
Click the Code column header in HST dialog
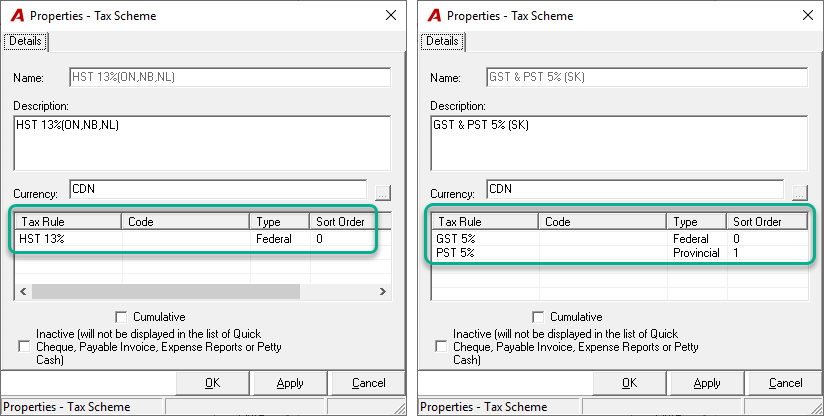coord(186,222)
